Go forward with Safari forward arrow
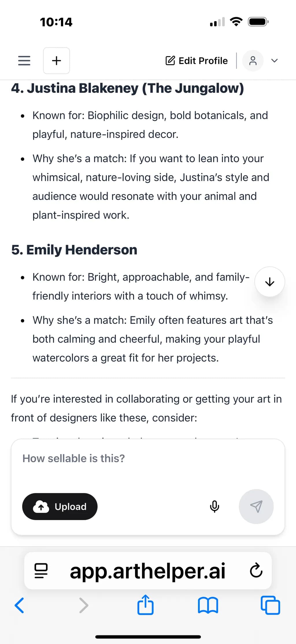This screenshot has height=644, width=296. pos(84,605)
